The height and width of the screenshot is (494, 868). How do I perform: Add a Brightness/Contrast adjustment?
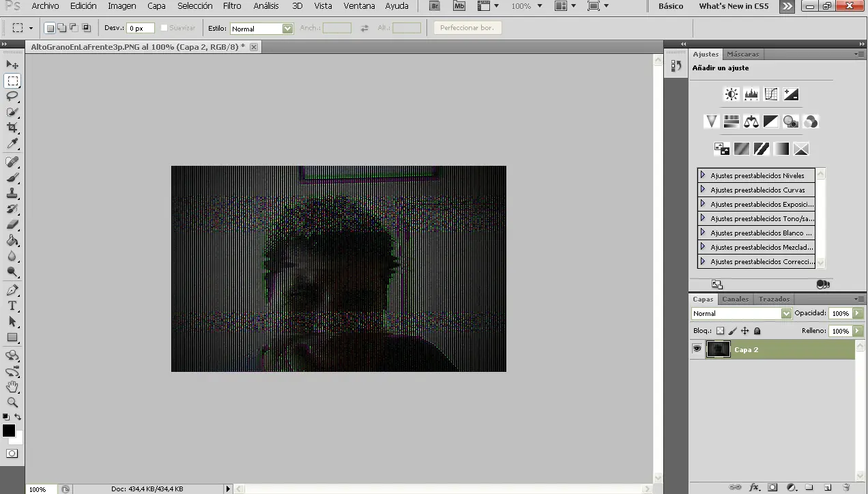732,94
